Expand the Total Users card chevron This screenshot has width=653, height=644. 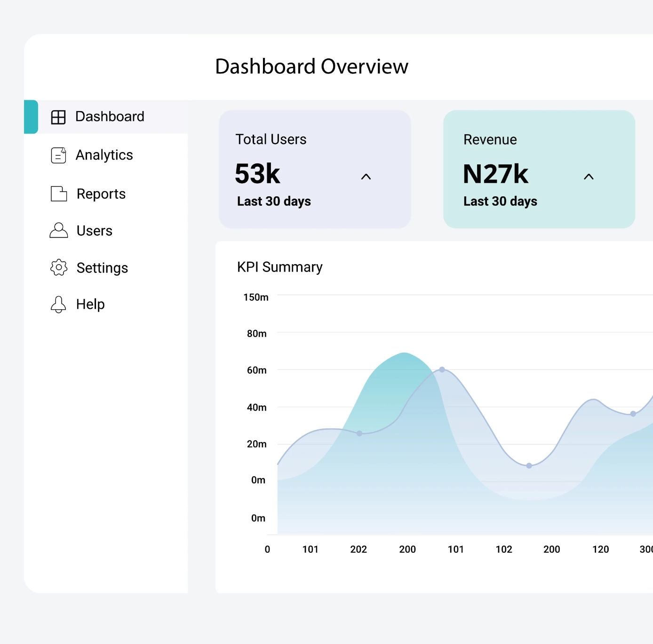click(x=366, y=177)
